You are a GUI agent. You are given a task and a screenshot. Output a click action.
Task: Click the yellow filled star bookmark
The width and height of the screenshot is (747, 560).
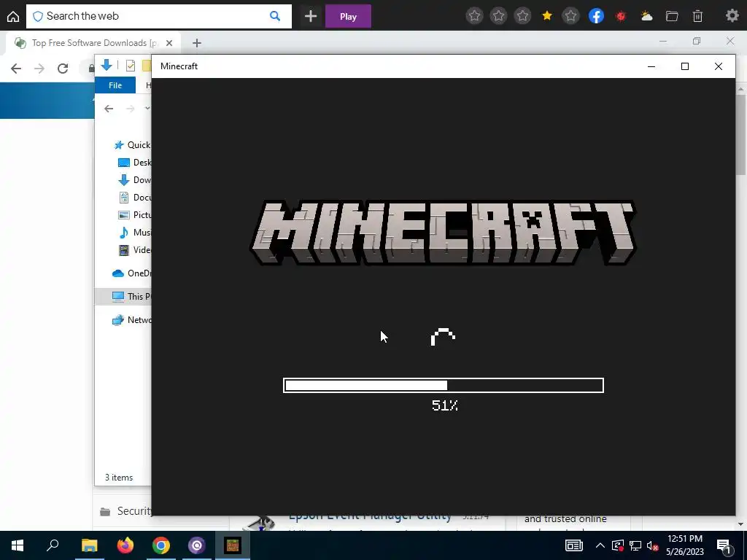547,16
